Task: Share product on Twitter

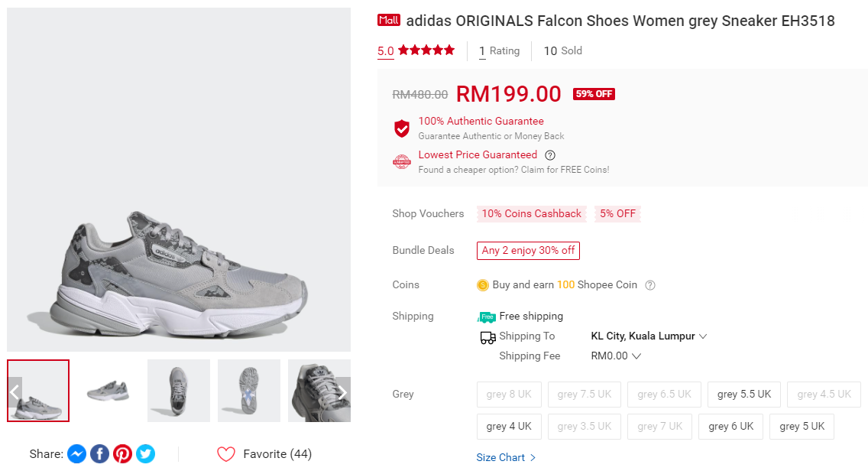Action: click(145, 454)
